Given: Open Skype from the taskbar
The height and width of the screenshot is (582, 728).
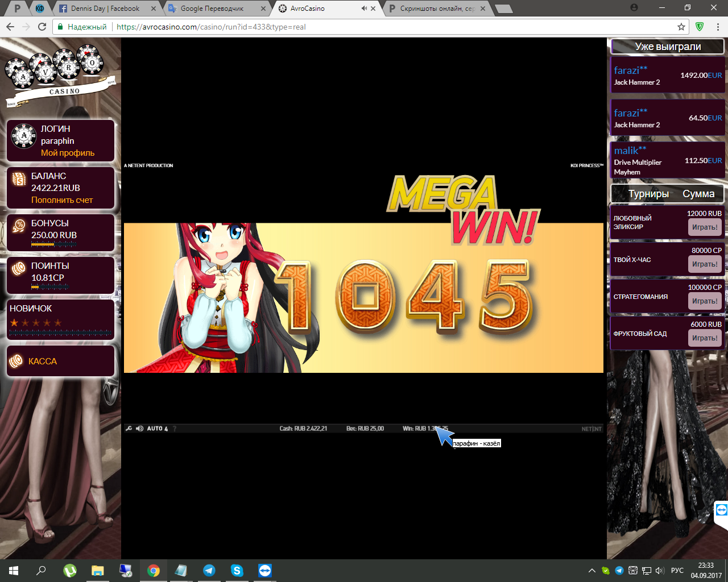Looking at the screenshot, I should coord(237,571).
